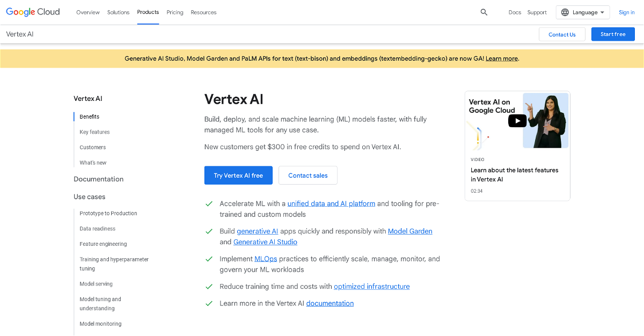Screen dimensions: 644x336
Task: Click the globe icon in Language selector
Action: (x=565, y=12)
